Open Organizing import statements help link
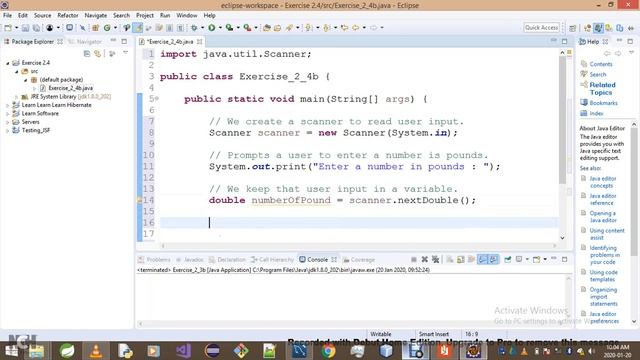Image resolution: width=640 pixels, height=360 pixels. coord(603,297)
